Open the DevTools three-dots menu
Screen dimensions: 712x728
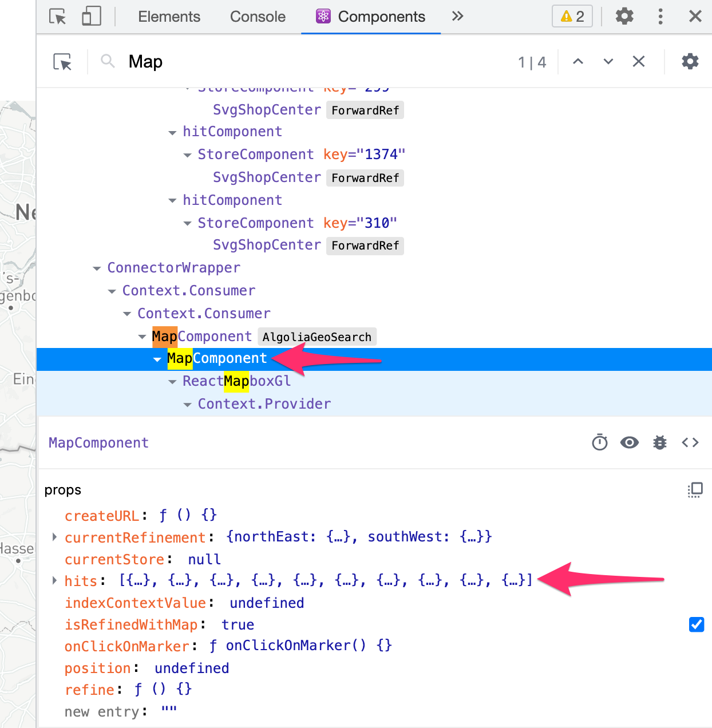pos(660,16)
